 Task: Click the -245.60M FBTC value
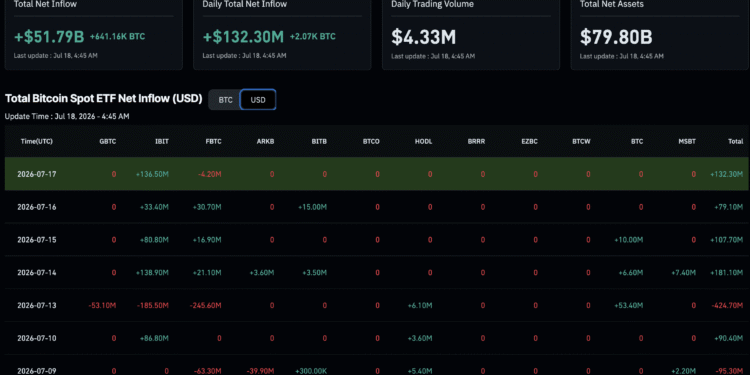point(206,305)
